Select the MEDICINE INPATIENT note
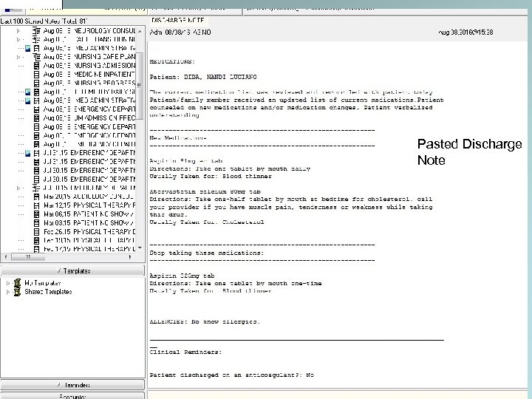 tap(89, 75)
